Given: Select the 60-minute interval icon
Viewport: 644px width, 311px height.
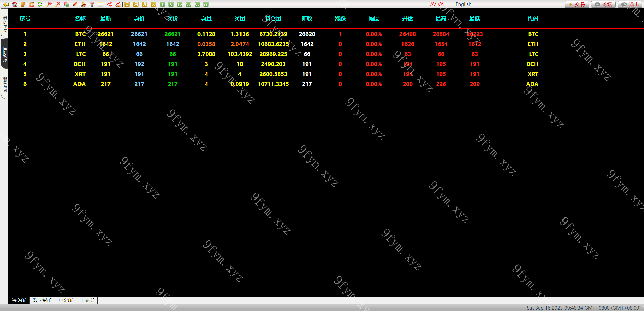Looking at the screenshot, I should (197, 4).
